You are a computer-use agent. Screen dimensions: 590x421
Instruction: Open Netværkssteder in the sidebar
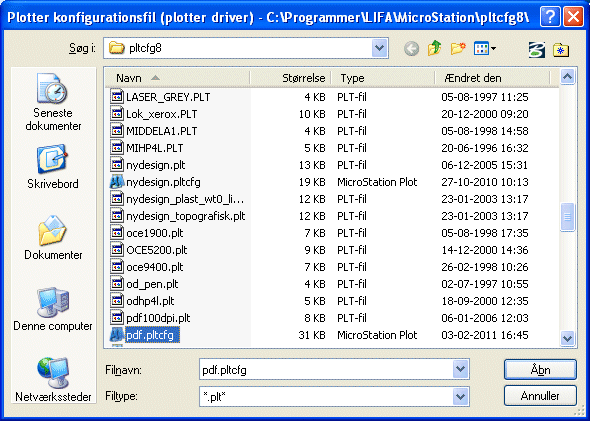[x=53, y=380]
